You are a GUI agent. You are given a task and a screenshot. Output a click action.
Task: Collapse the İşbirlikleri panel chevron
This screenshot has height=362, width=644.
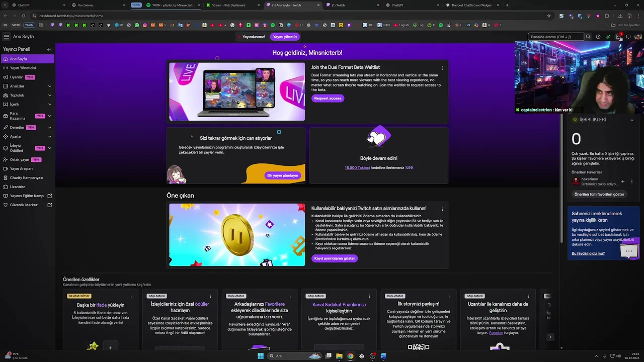tap(632, 120)
